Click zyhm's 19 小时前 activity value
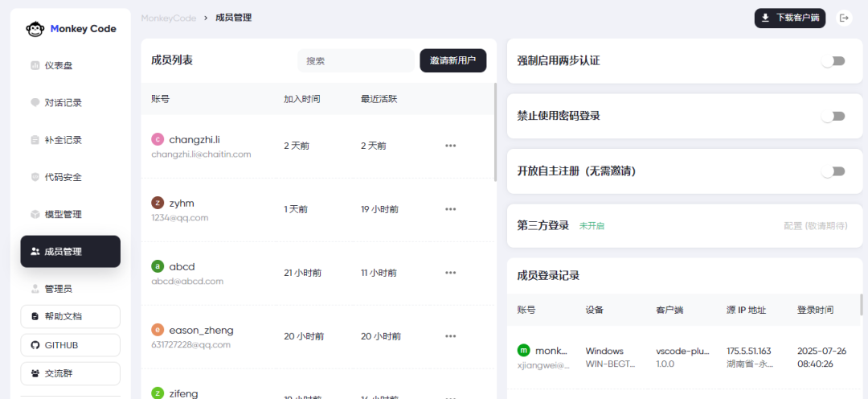 pos(379,209)
